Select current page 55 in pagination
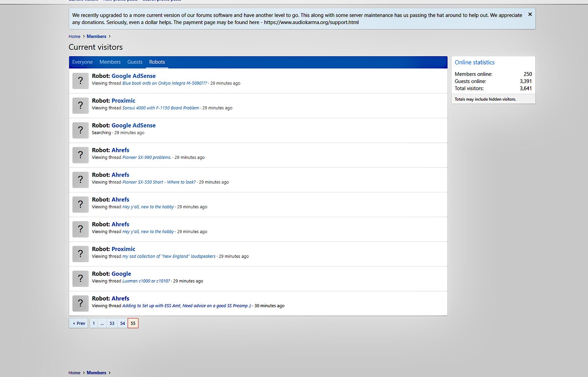This screenshot has height=377, width=588. (133, 323)
